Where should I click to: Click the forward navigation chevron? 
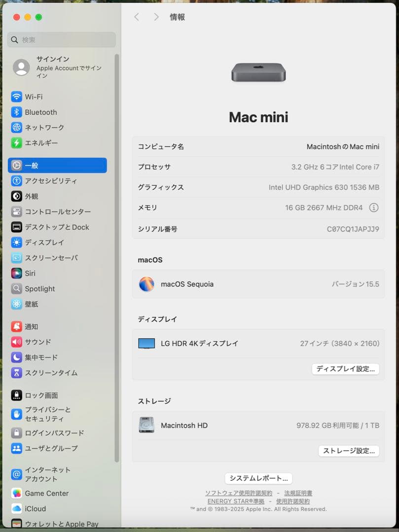[156, 16]
